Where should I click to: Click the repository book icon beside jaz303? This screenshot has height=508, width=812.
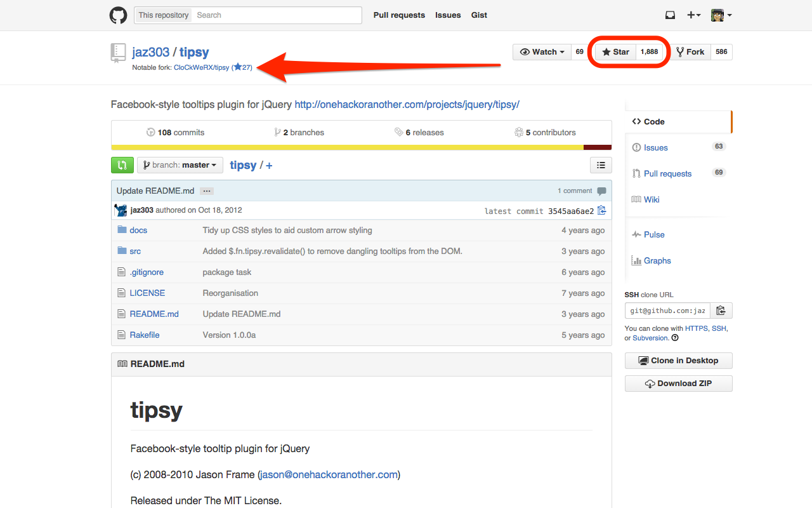118,53
